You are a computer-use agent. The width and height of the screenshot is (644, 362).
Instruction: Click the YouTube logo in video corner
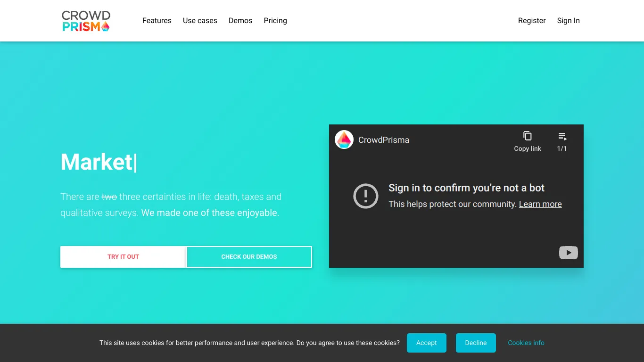pyautogui.click(x=569, y=253)
